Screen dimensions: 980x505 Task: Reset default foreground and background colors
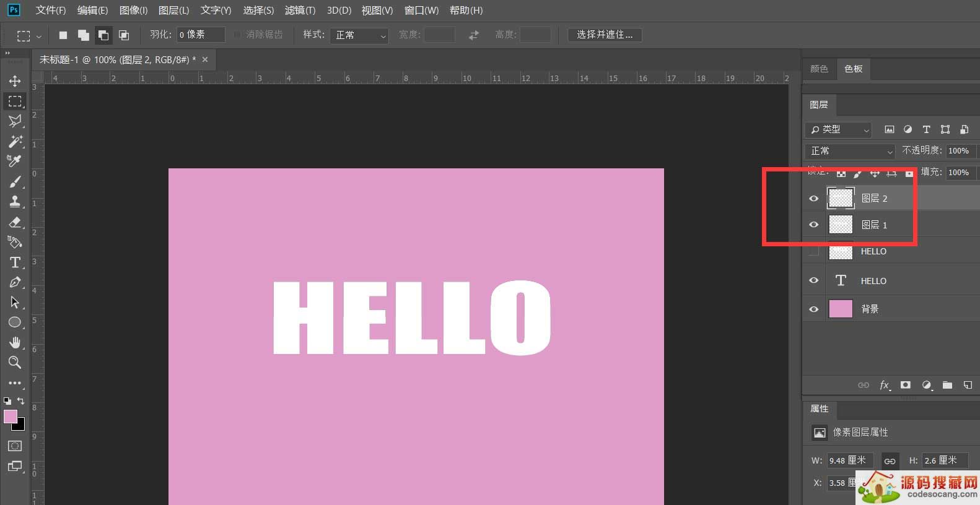[7, 401]
